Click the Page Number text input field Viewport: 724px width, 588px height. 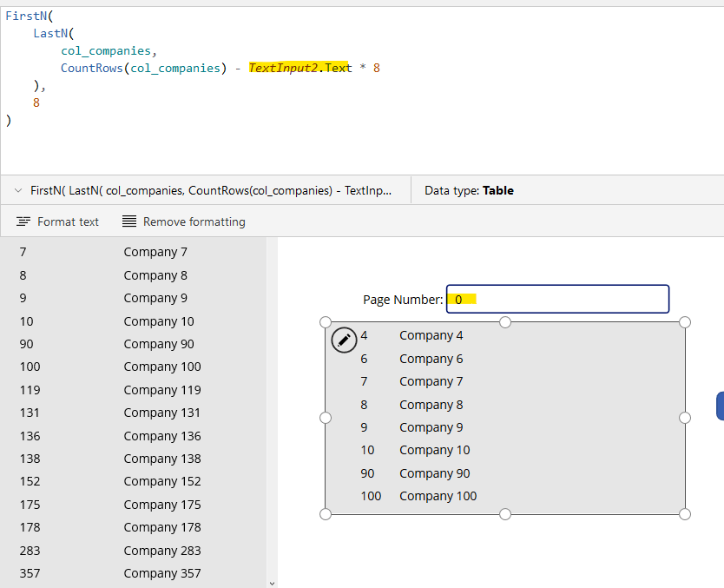[557, 299]
